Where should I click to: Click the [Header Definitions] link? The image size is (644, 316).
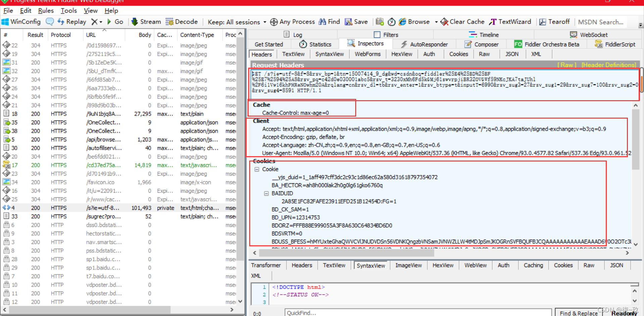tap(609, 65)
